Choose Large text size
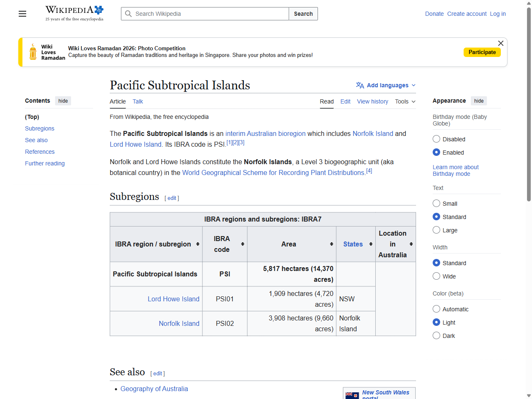The image size is (532, 399). pyautogui.click(x=436, y=230)
